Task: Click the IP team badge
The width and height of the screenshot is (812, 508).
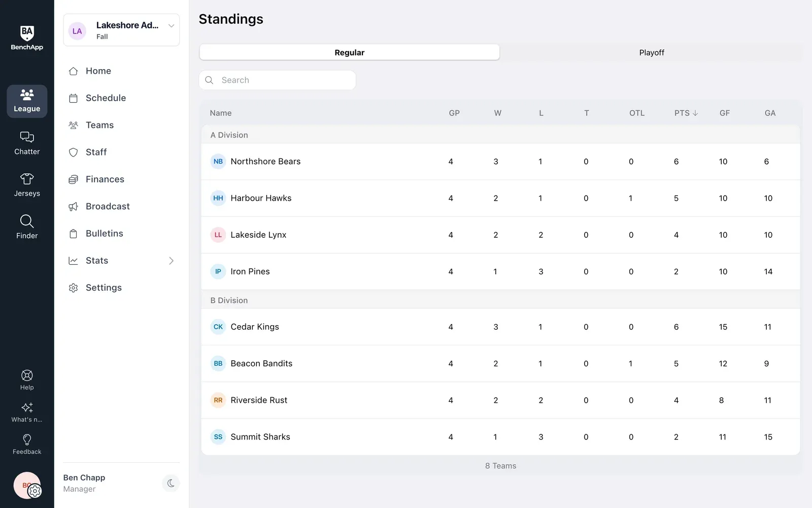Action: tap(218, 271)
